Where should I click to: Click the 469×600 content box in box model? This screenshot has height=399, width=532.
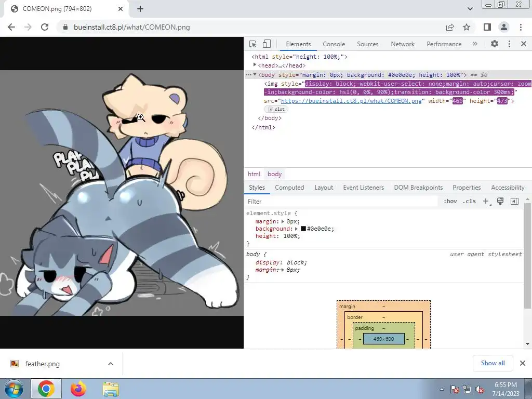tap(384, 339)
